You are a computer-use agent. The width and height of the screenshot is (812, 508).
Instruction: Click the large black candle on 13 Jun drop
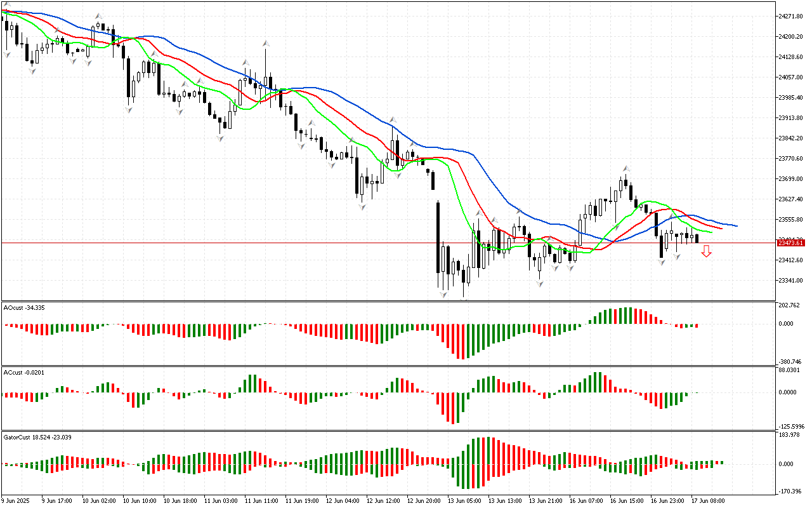coord(438,236)
